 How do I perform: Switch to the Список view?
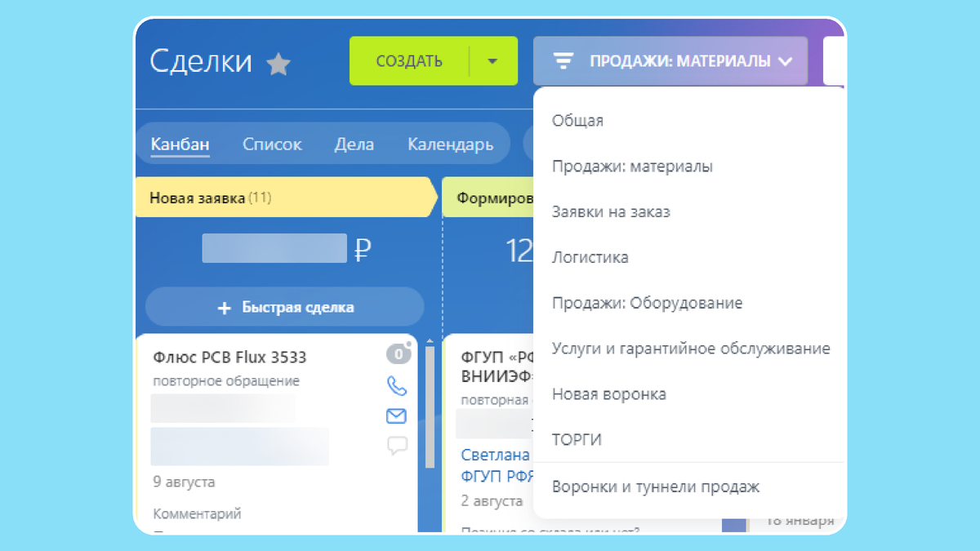click(x=272, y=144)
